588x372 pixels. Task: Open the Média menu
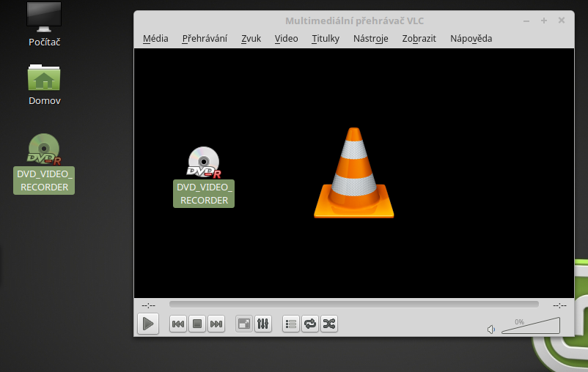pyautogui.click(x=155, y=39)
